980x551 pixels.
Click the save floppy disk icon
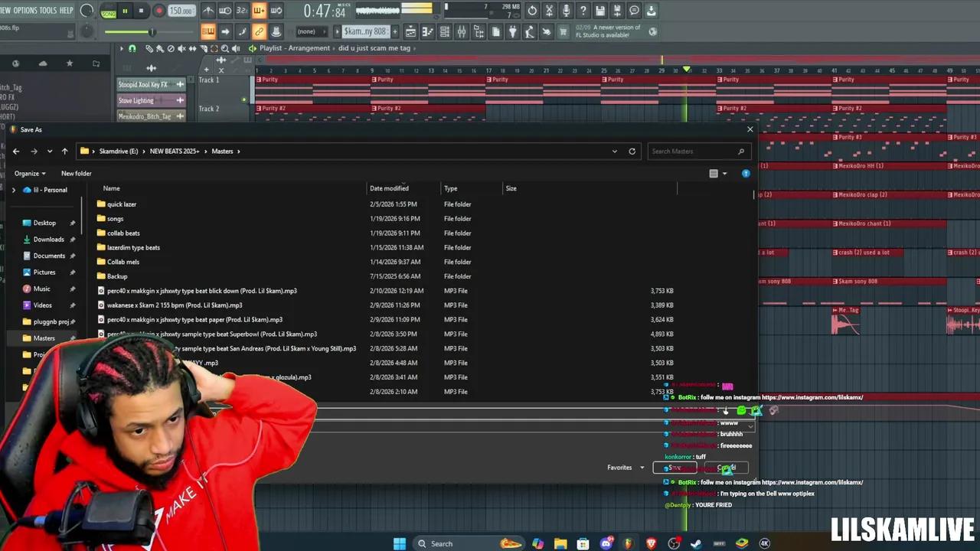point(600,11)
